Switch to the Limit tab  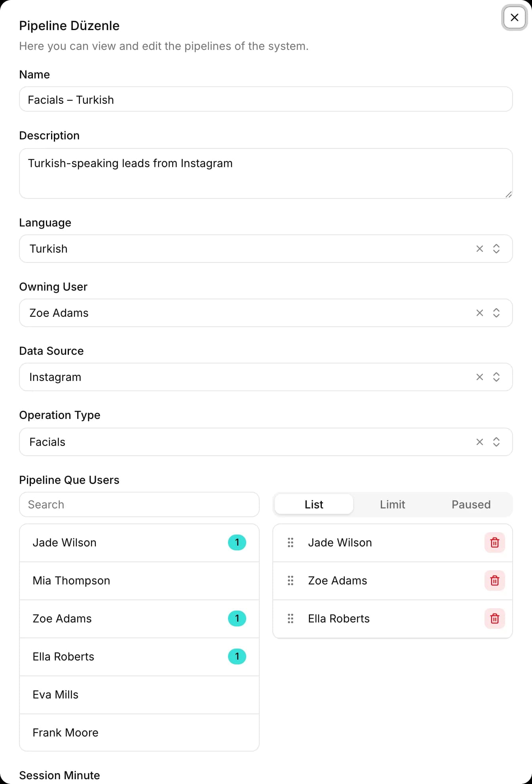pos(392,504)
